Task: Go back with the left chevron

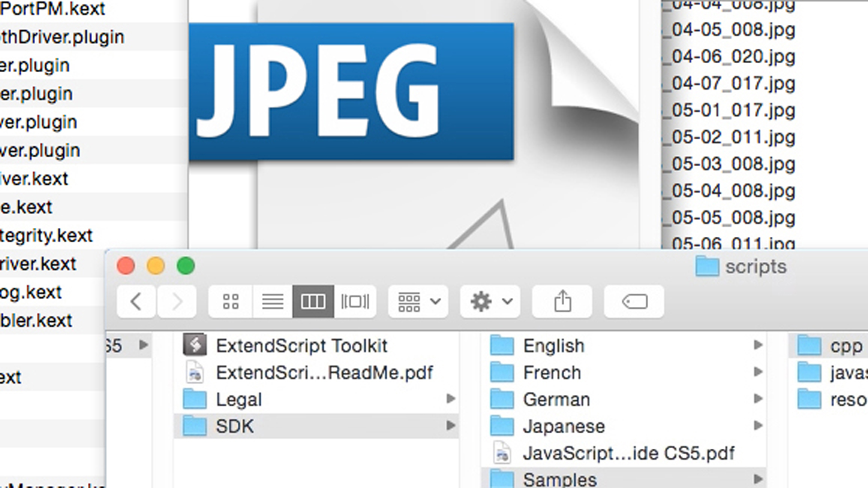Action: (x=136, y=301)
